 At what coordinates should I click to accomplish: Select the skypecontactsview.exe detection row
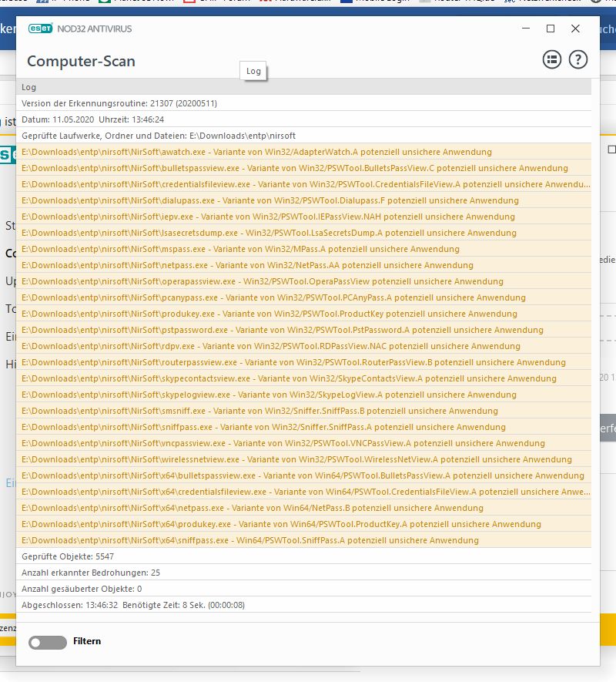pos(303,378)
